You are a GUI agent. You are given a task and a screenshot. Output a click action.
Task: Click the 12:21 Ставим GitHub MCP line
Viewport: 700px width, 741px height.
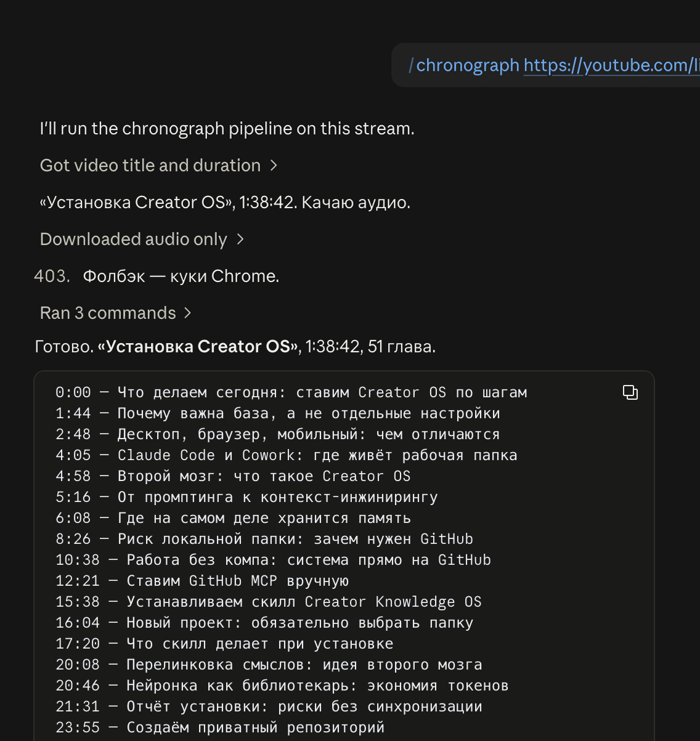pos(202,581)
